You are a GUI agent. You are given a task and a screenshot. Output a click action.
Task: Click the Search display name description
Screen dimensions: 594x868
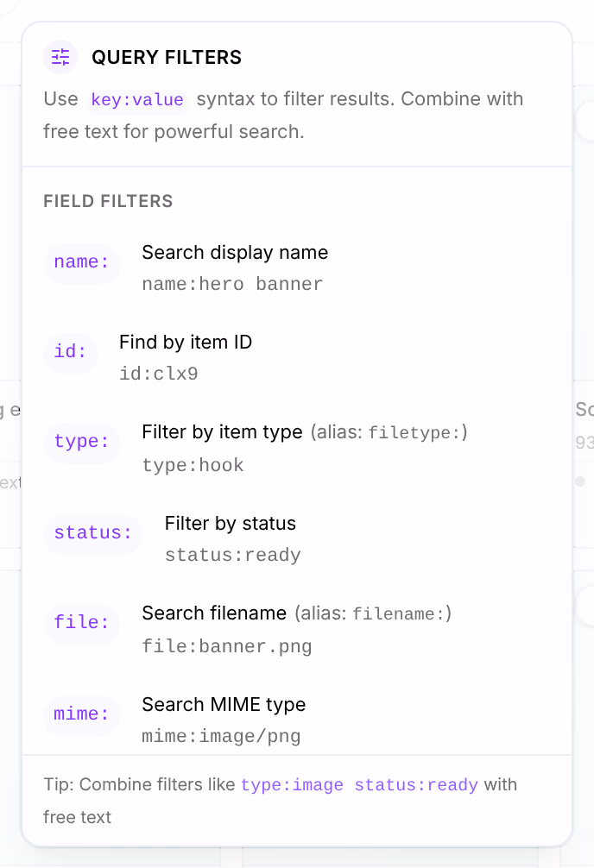[x=235, y=253]
